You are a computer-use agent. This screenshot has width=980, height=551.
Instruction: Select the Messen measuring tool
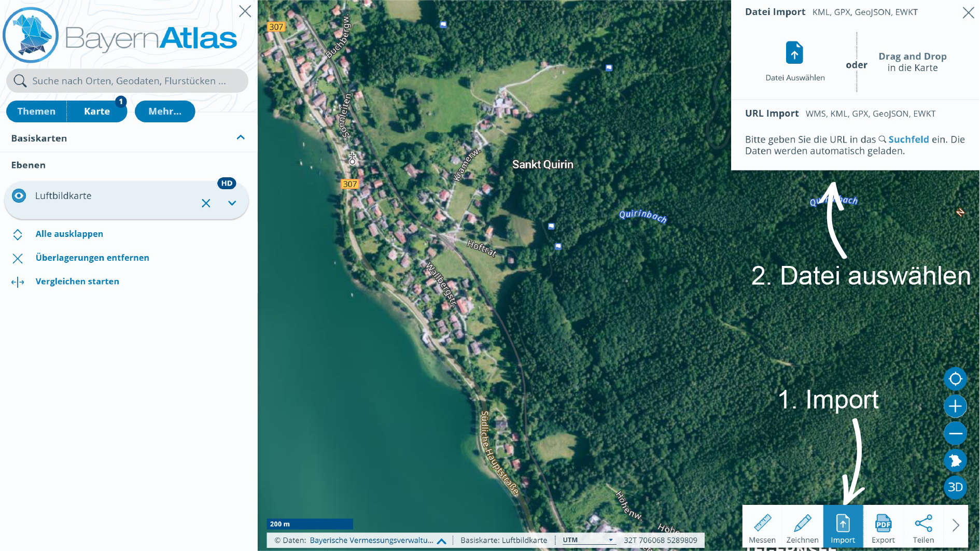tap(762, 527)
